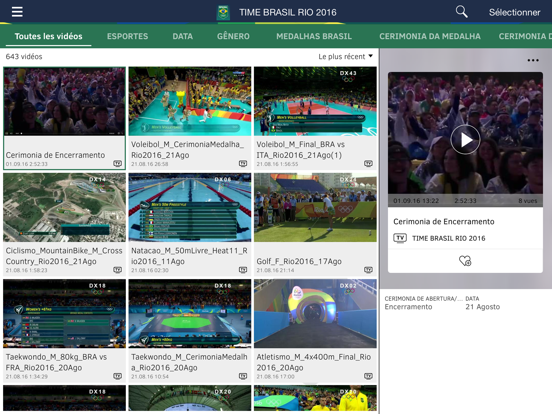This screenshot has width=552, height=414.
Task: Expand the Le plus récent sort dropdown
Action: click(x=345, y=56)
